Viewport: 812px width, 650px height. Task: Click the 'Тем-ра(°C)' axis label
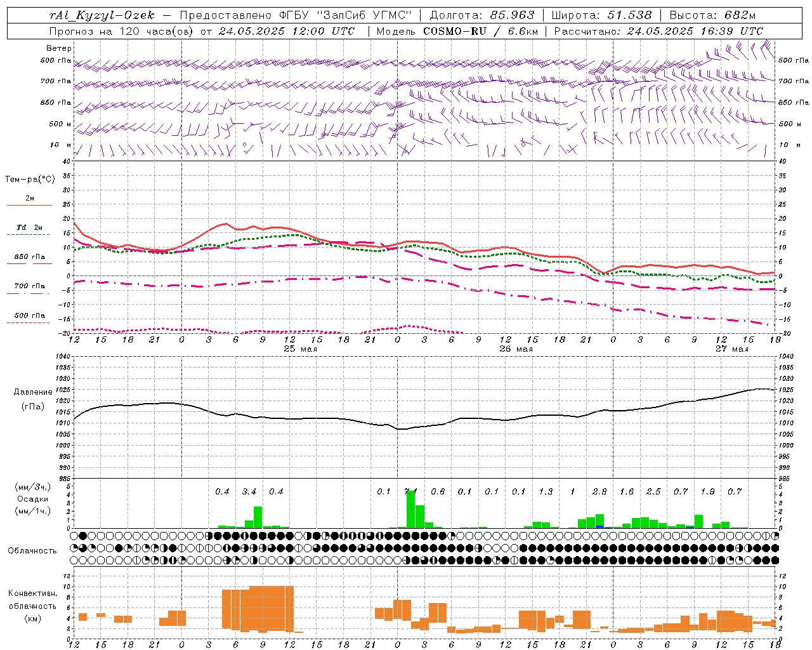(30, 180)
